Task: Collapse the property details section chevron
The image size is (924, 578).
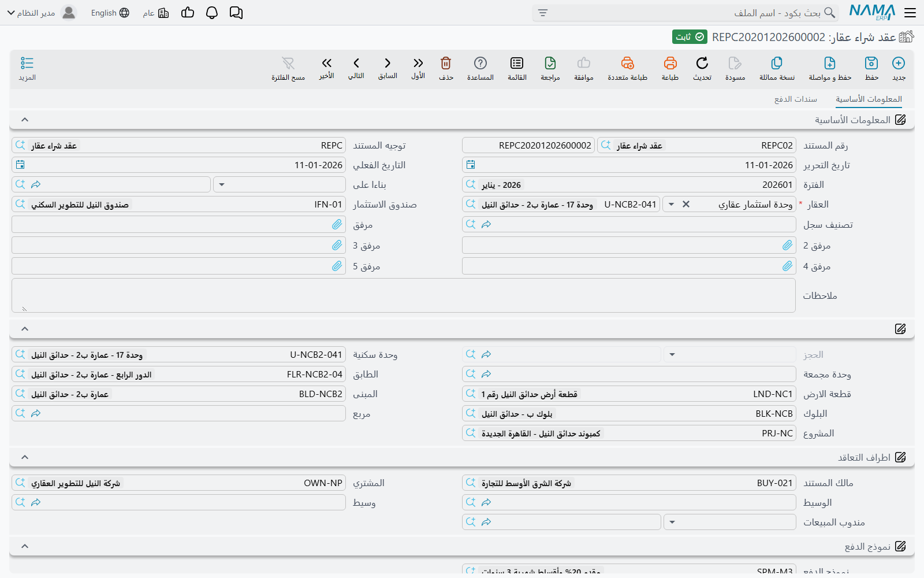Action: [x=25, y=329]
